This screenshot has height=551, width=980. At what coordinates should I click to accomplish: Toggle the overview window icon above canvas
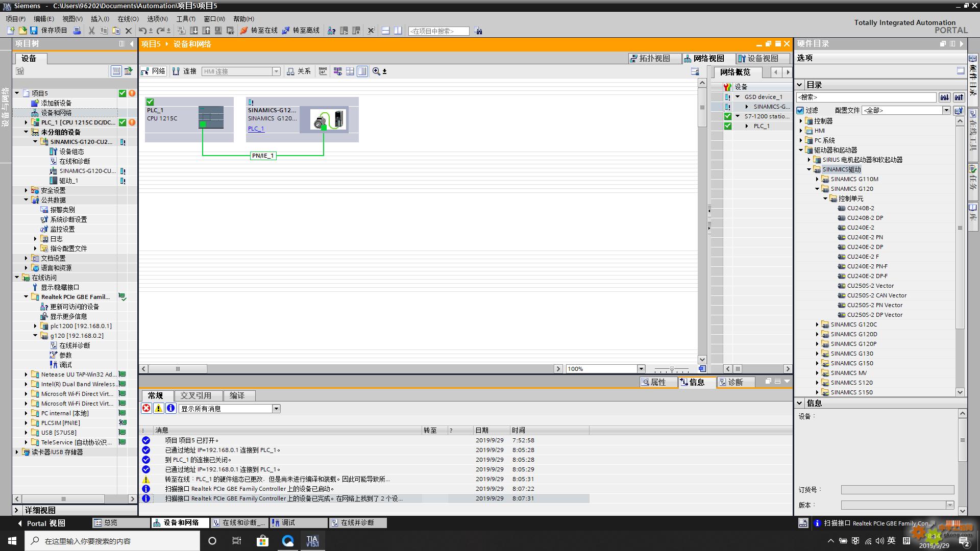[x=695, y=71]
